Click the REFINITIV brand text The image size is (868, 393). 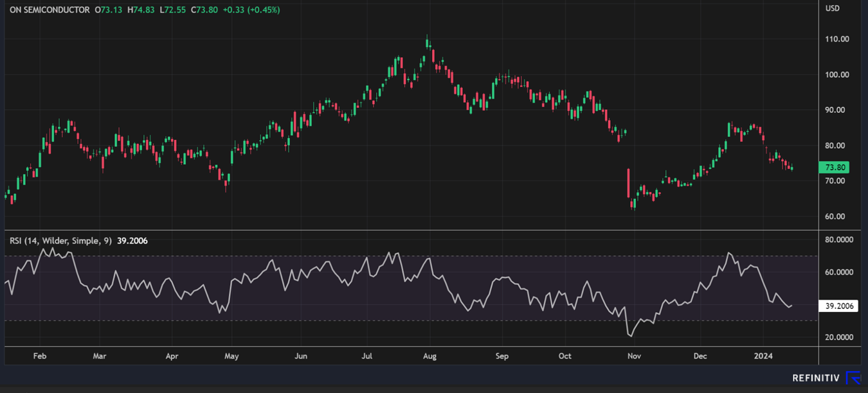point(816,378)
